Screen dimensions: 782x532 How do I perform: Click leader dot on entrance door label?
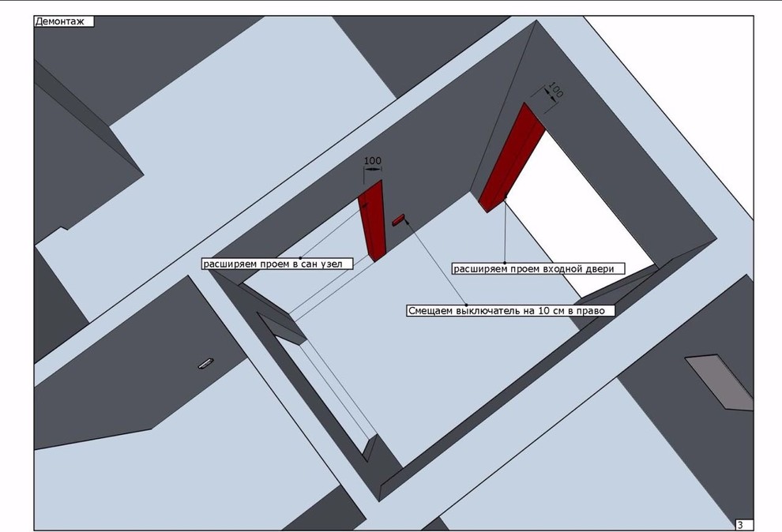click(x=505, y=262)
